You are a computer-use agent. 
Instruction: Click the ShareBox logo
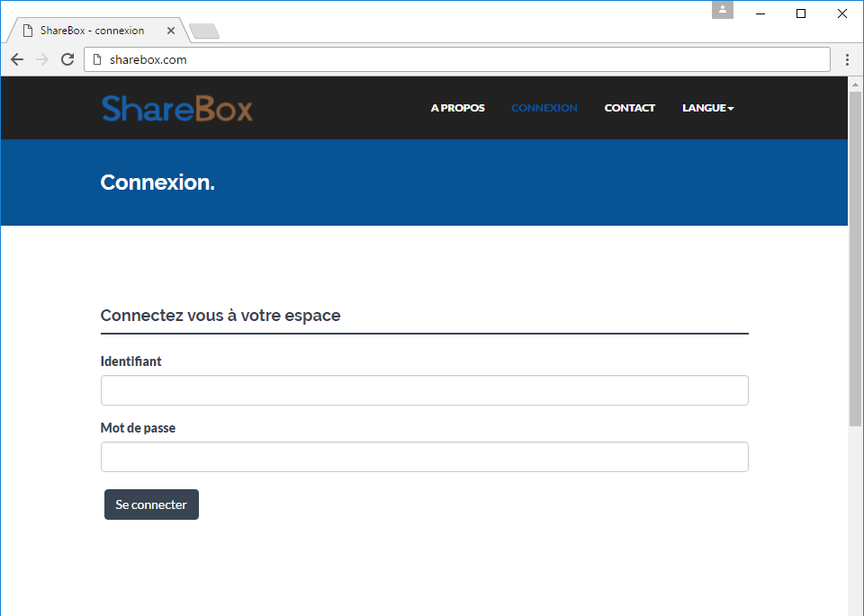pyautogui.click(x=177, y=108)
